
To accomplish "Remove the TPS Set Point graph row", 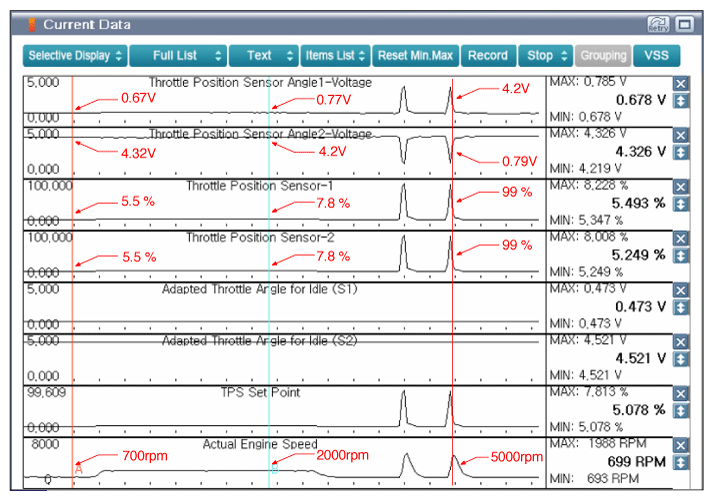I will pyautogui.click(x=681, y=394).
